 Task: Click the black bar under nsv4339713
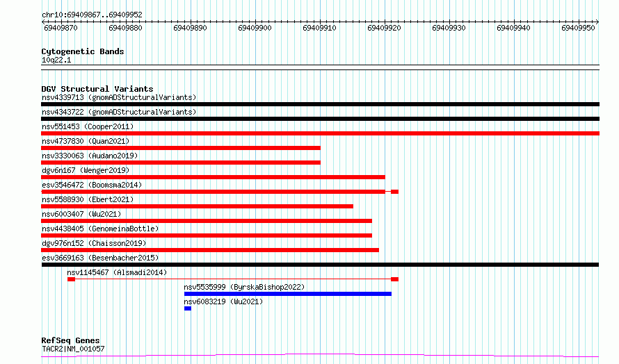point(320,104)
